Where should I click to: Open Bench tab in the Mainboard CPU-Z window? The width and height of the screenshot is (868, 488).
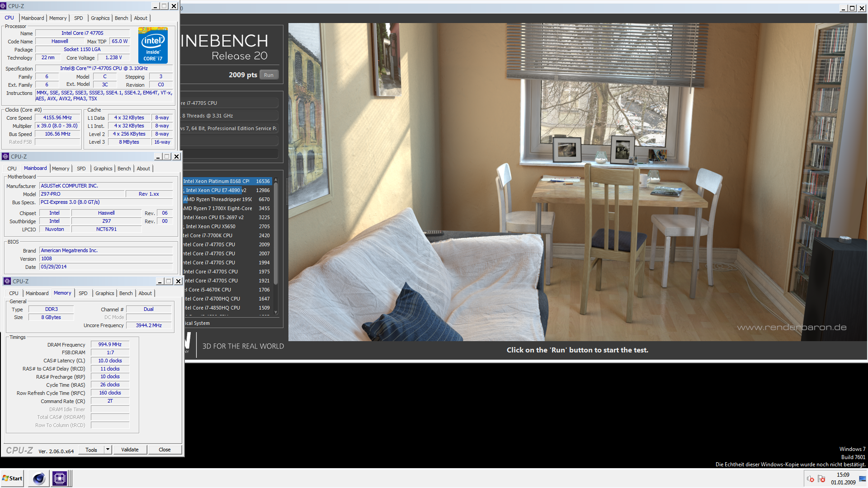tap(124, 169)
